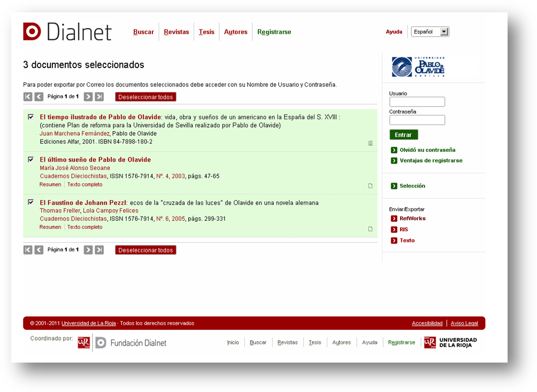The image size is (537, 392).
Task: Open Cuadernos Dieciochistas in El último sueño entry
Action: point(73,176)
